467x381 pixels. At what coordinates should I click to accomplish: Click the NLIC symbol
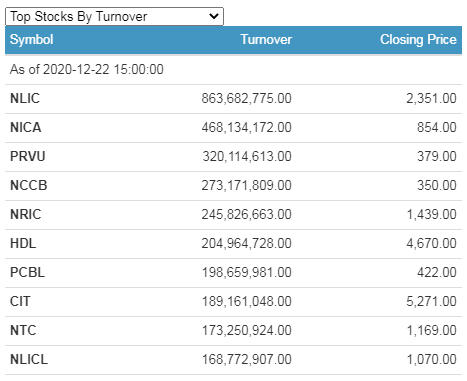coord(25,98)
